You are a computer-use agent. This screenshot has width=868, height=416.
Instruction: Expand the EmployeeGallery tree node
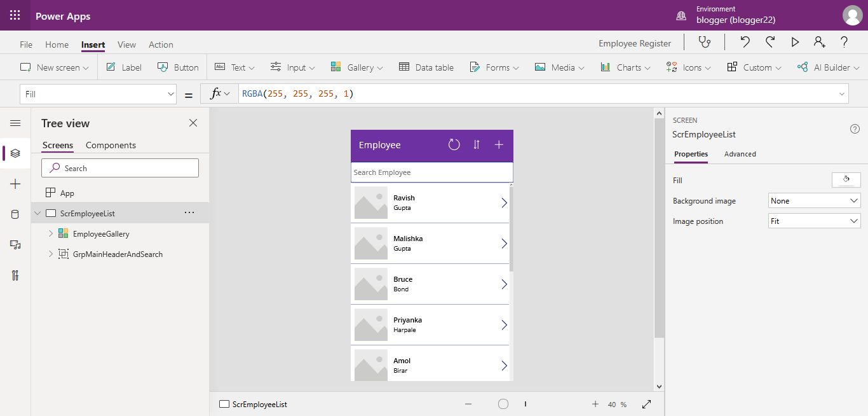(51, 234)
